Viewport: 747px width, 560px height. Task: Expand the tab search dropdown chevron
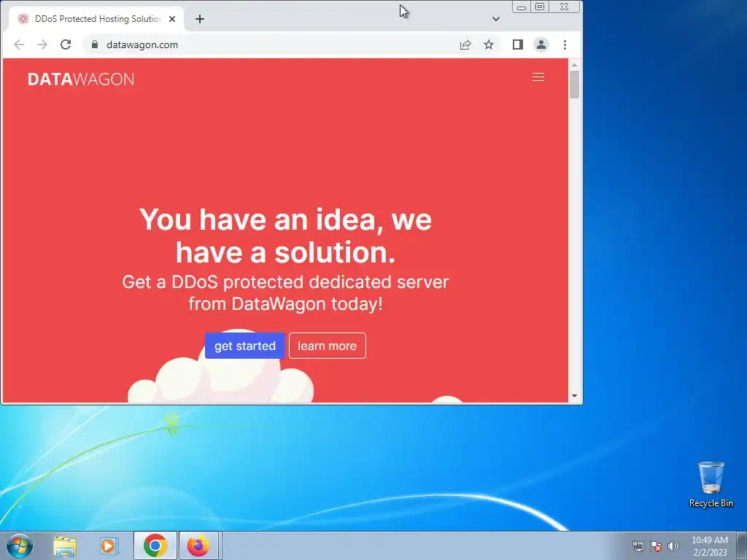pos(496,19)
